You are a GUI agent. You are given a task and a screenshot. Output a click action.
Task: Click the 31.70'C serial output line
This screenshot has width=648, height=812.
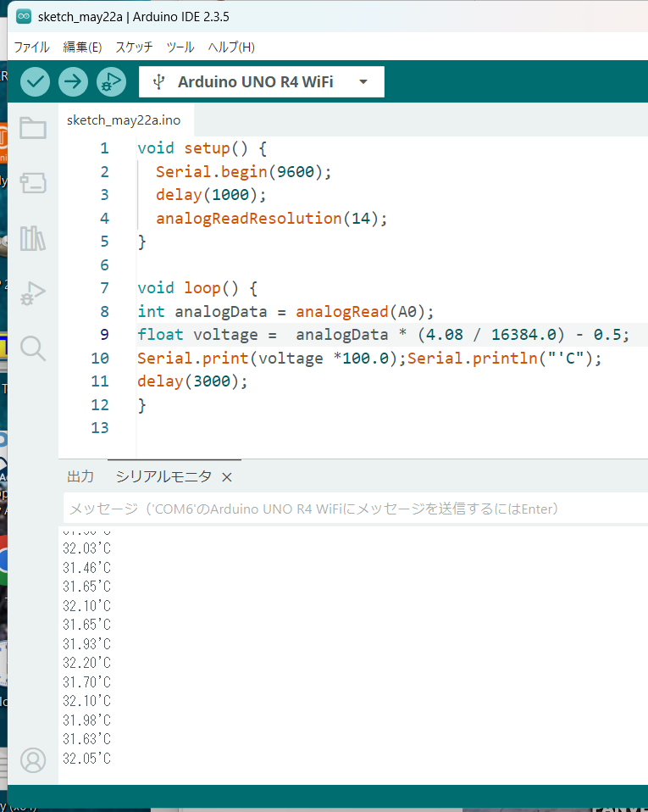coord(86,682)
